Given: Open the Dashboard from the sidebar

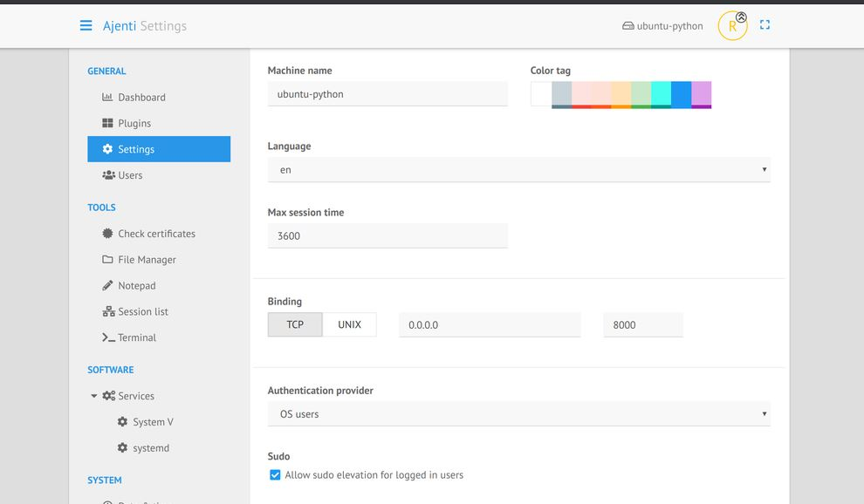Looking at the screenshot, I should tap(141, 97).
